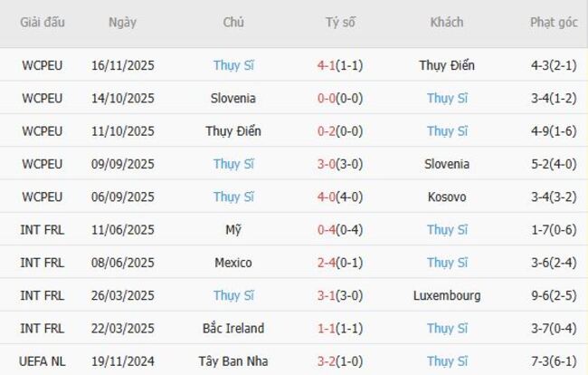Screen dimensions: 588x375
Task: Click the Ngày column header
Action: coord(122,23)
